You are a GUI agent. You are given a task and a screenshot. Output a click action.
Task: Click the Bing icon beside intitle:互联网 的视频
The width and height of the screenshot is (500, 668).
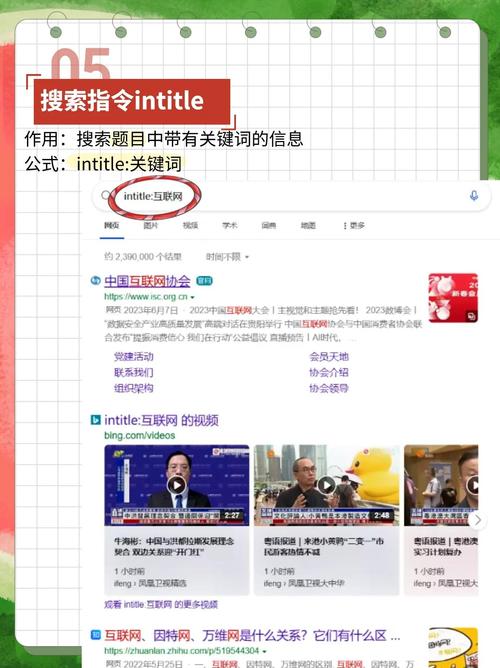point(95,420)
